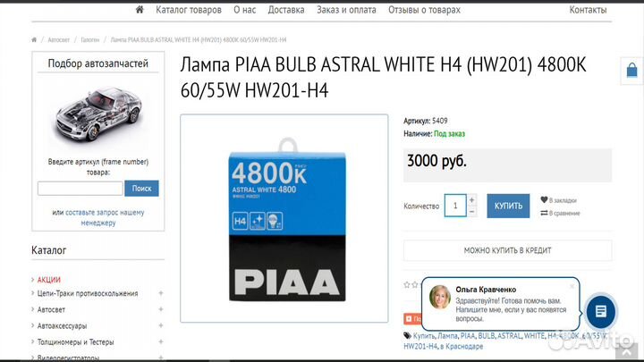Click the article number input field
644x362 pixels.
point(80,189)
